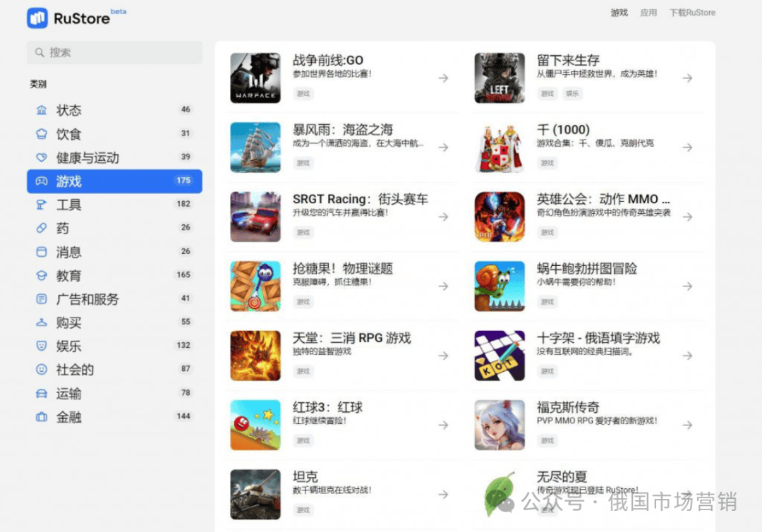Click the 饮食 category chef hat icon
Image resolution: width=762 pixels, height=532 pixels.
click(42, 134)
